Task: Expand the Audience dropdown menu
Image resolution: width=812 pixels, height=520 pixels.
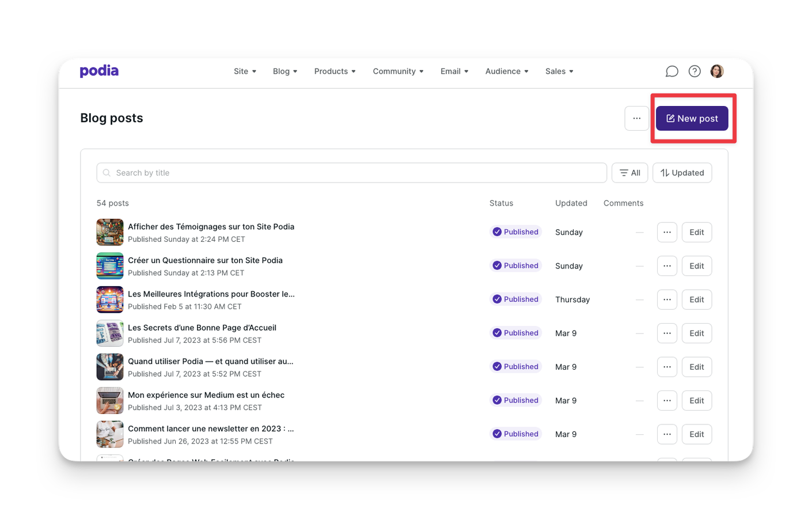Action: [x=506, y=71]
